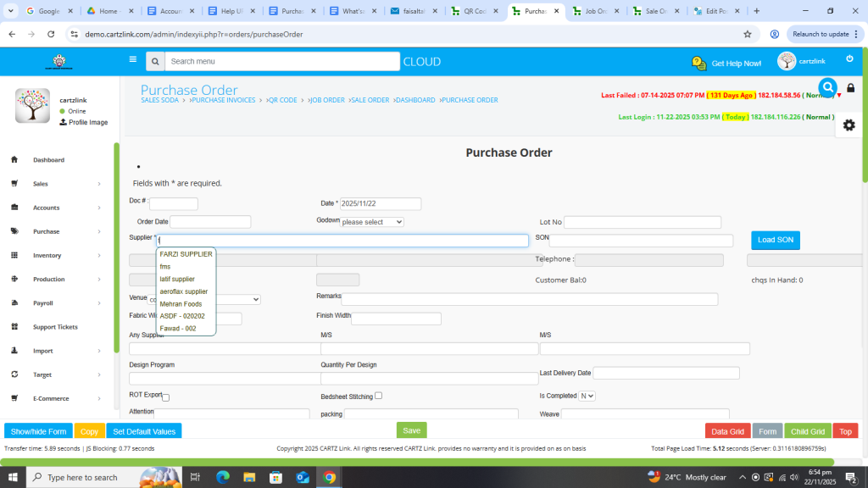The width and height of the screenshot is (868, 488).
Task: Click the hamburger menu toggle icon
Action: 132,60
